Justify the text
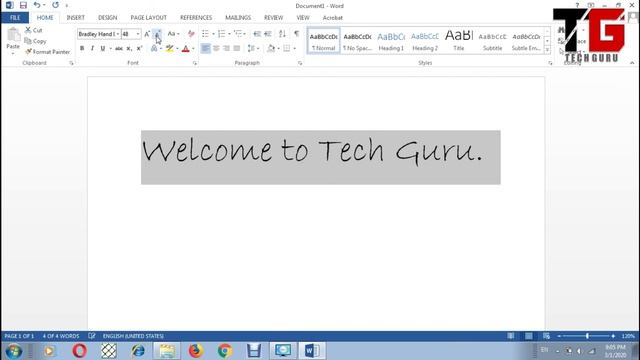640x360 pixels. point(236,49)
